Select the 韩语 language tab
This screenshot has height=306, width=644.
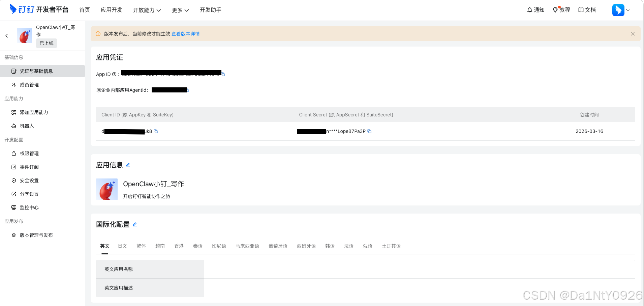click(330, 246)
